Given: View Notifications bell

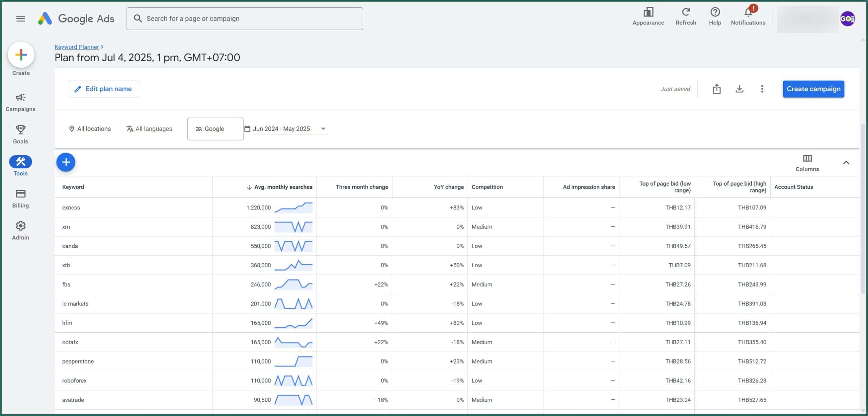Looking at the screenshot, I should click(748, 16).
